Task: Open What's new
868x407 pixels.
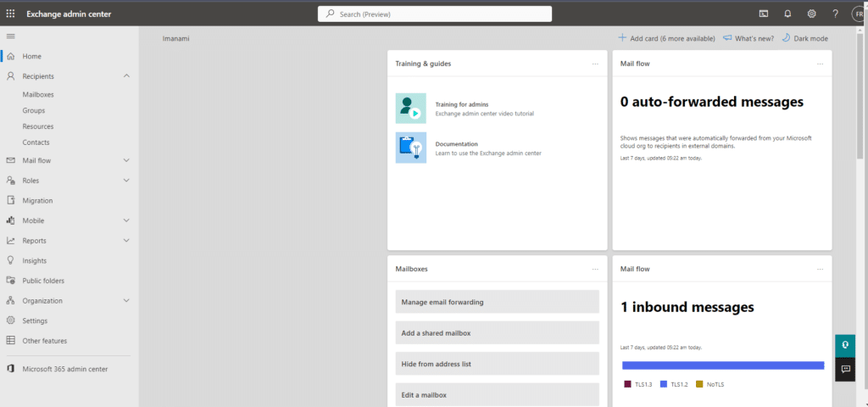Action: point(748,38)
